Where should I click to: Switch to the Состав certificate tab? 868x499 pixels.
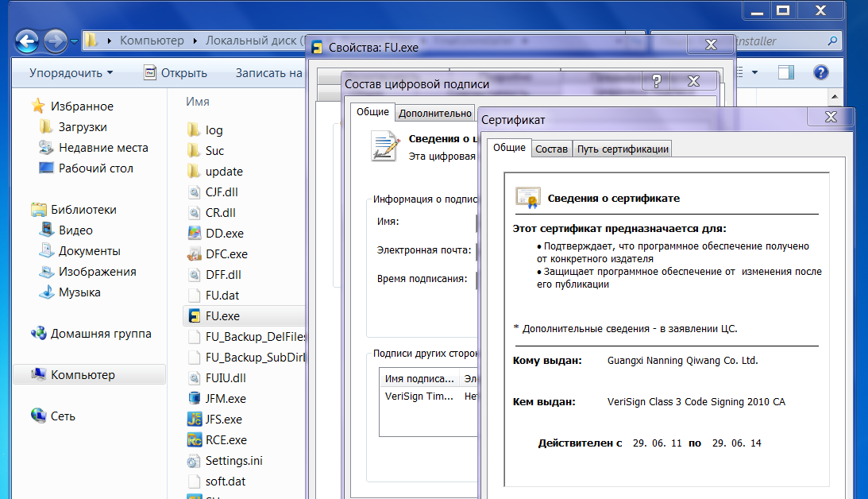[x=551, y=149]
